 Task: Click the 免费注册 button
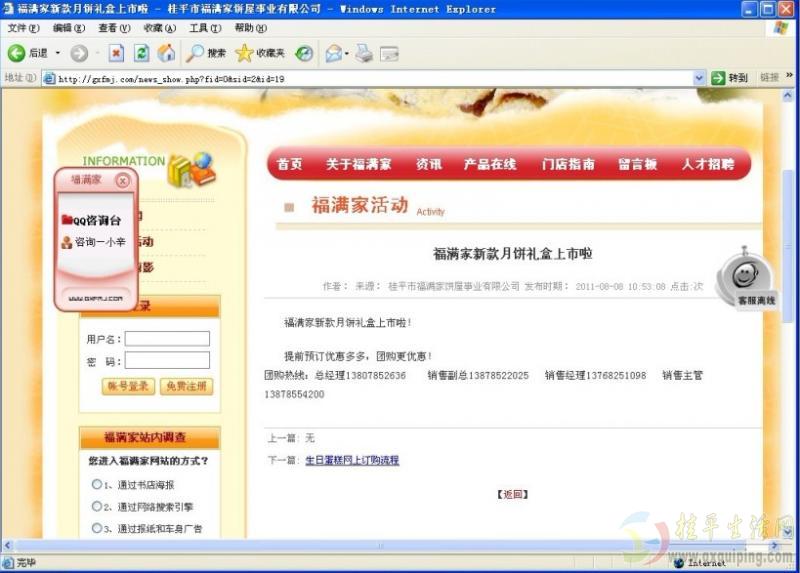(x=186, y=386)
